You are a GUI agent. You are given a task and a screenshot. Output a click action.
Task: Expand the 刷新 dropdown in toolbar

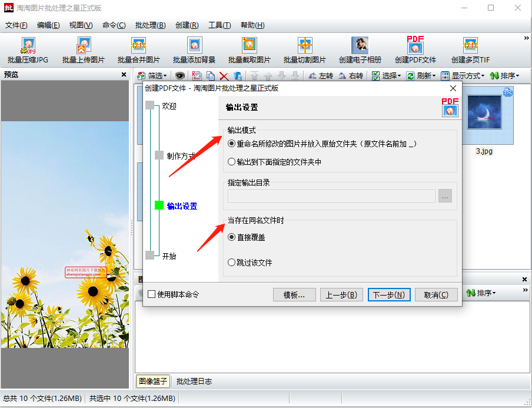422,76
